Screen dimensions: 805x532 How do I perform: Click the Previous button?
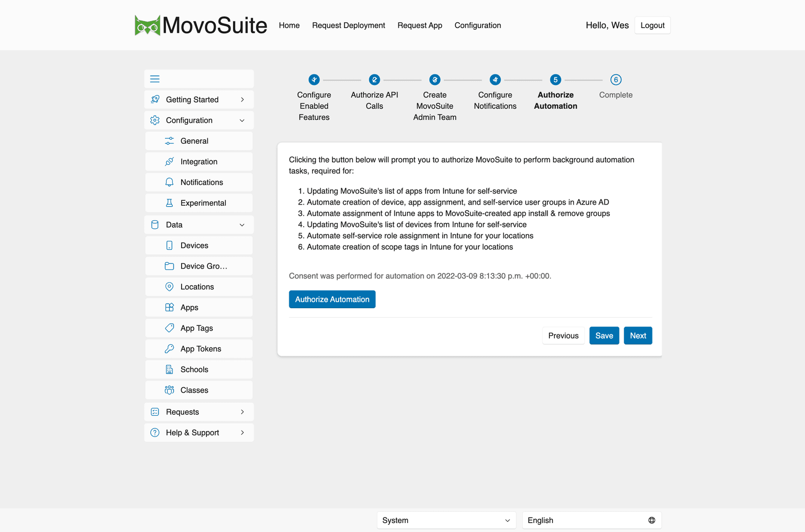coord(563,335)
